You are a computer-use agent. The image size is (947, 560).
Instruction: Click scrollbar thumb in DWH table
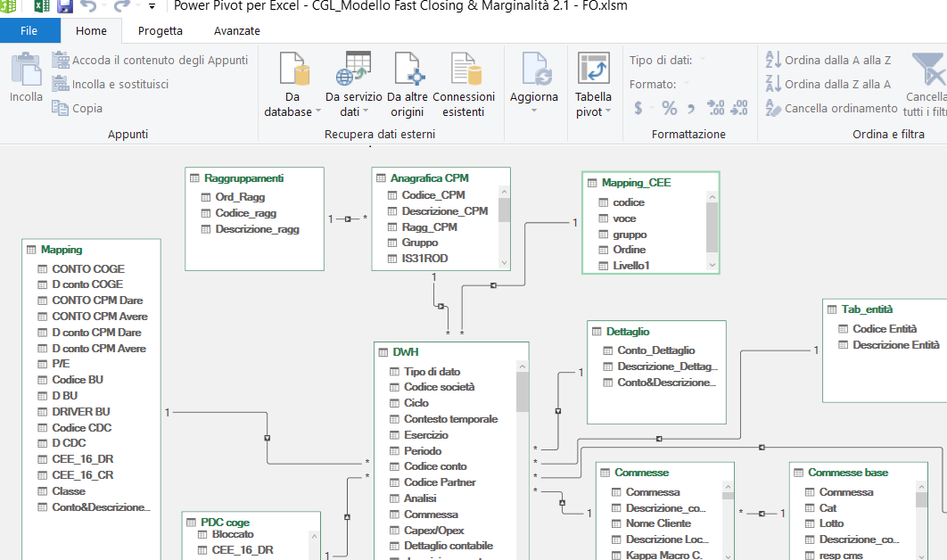(523, 391)
